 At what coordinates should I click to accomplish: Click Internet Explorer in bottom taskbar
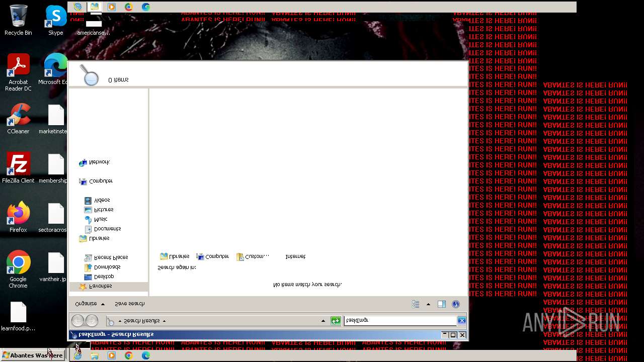(77, 355)
